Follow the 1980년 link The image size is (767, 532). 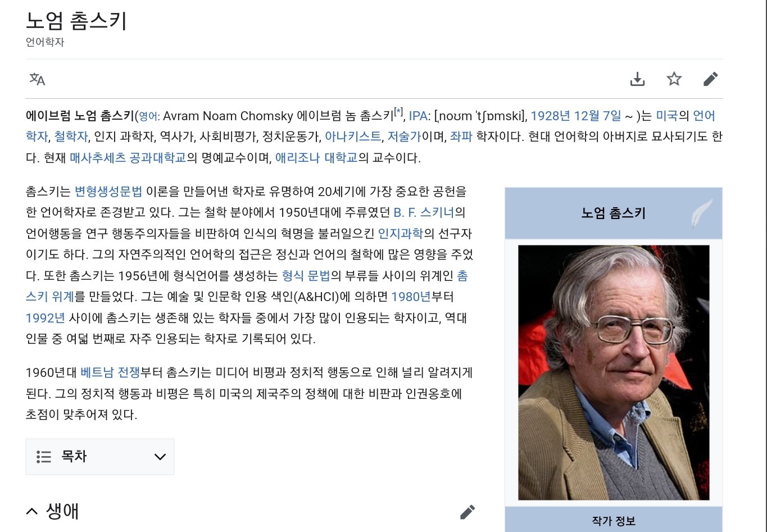click(x=411, y=297)
